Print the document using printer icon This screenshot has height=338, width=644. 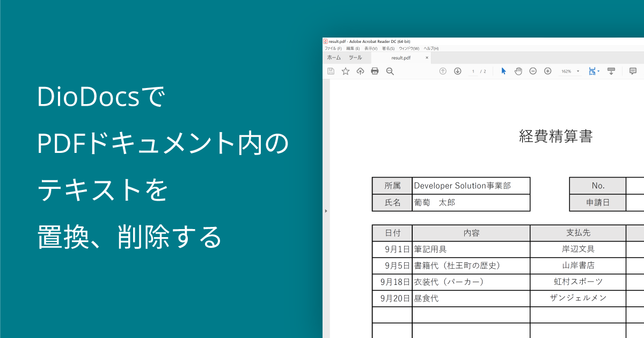pos(375,71)
